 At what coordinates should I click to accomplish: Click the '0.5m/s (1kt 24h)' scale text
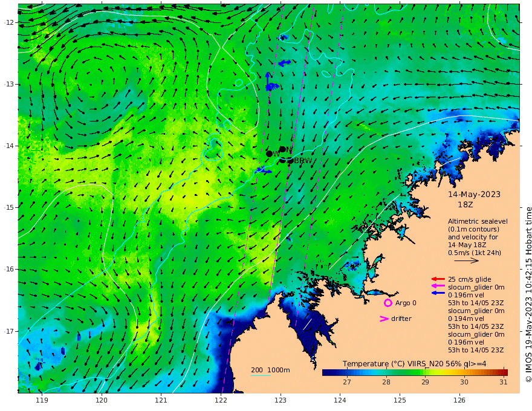coord(475,253)
